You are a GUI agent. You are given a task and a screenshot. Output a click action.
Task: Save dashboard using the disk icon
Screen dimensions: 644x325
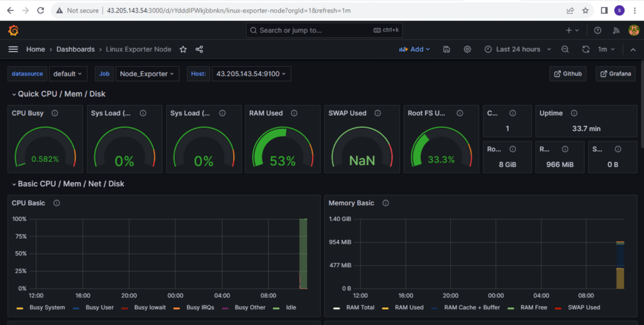click(x=447, y=49)
